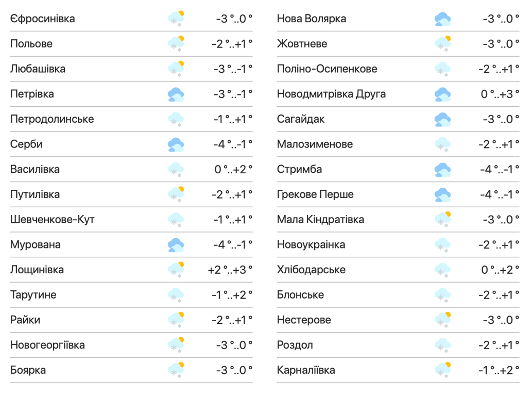The width and height of the screenshot is (532, 396).
Task: Open the Любашівка forecast link
Action: 38,69
